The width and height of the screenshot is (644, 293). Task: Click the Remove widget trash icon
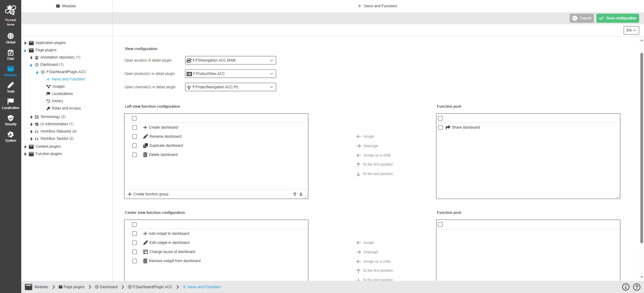pyautogui.click(x=145, y=261)
